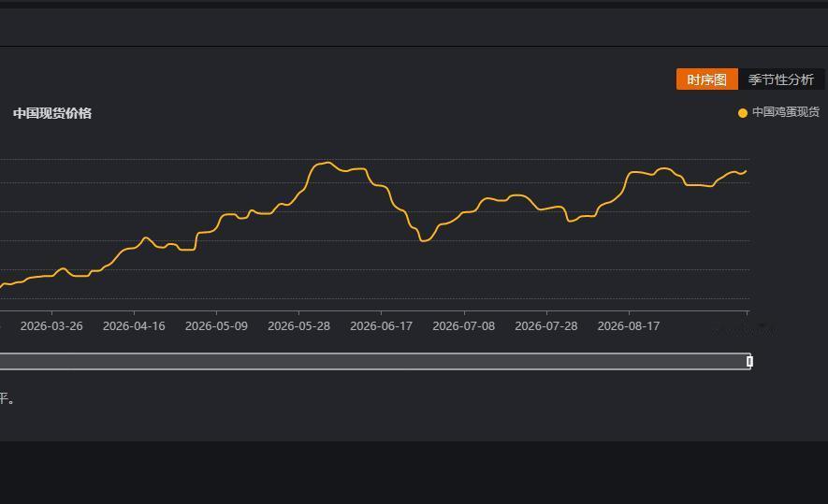The image size is (828, 504).
Task: Switch to the 时序图 tab
Action: (x=706, y=79)
